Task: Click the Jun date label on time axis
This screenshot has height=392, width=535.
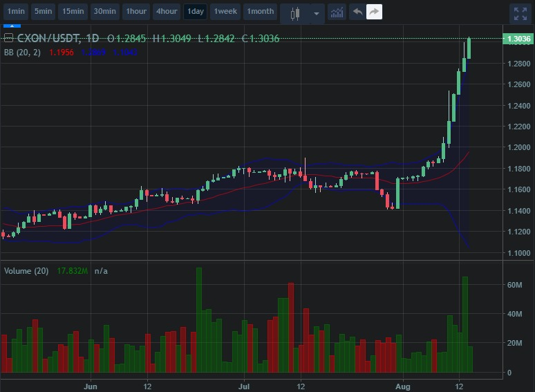Action: point(91,386)
